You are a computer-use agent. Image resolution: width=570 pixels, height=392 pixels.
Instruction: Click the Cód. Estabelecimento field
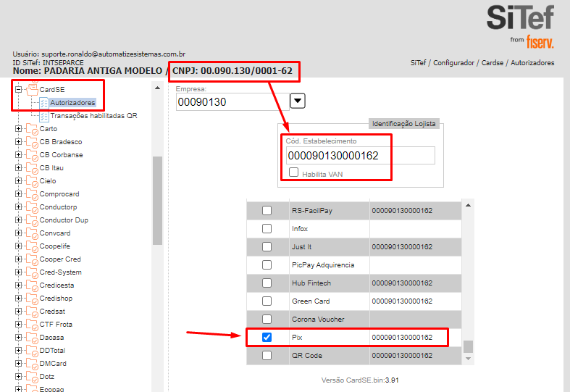[x=360, y=156]
